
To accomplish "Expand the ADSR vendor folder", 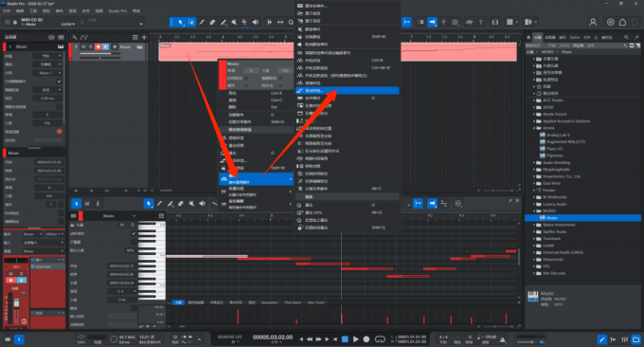I will [x=534, y=107].
